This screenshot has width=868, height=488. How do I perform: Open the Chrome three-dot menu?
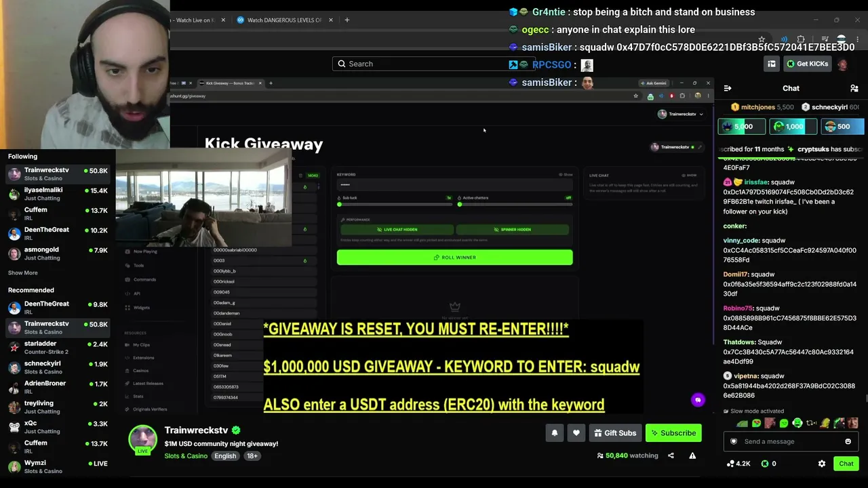point(856,39)
